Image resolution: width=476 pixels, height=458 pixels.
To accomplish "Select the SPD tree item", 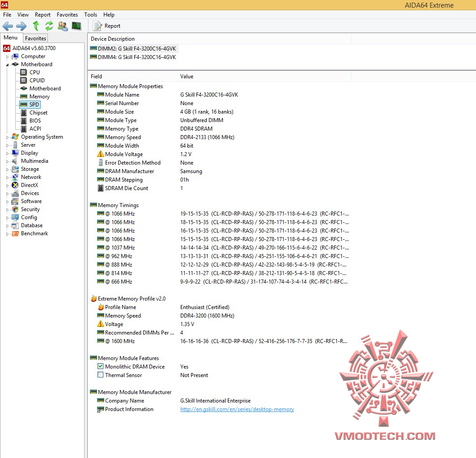I will (x=30, y=104).
